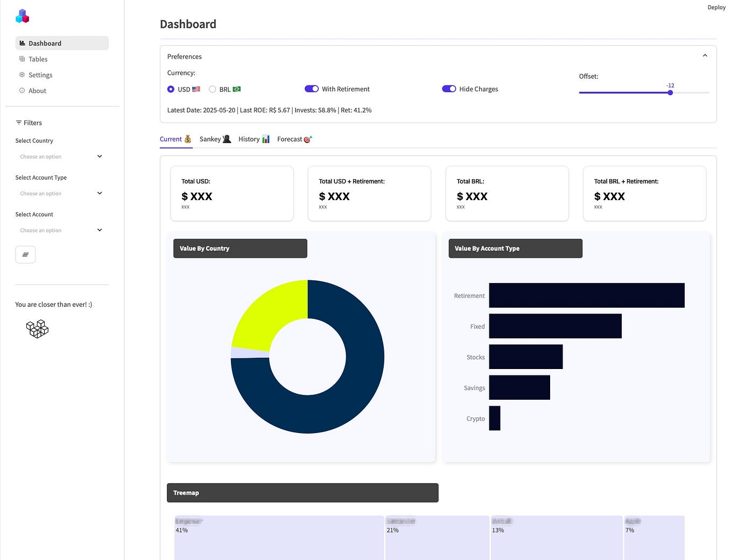Click the Deploy button

pyautogui.click(x=716, y=7)
